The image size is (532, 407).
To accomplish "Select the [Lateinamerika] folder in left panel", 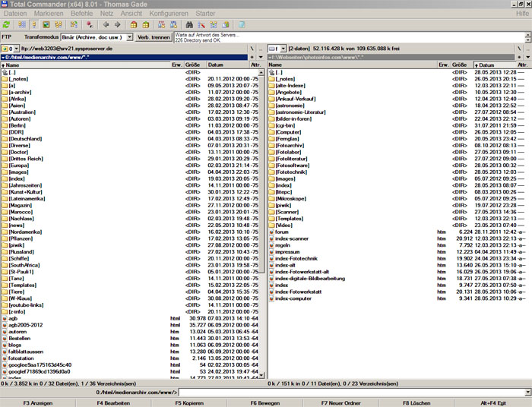I will point(27,199).
